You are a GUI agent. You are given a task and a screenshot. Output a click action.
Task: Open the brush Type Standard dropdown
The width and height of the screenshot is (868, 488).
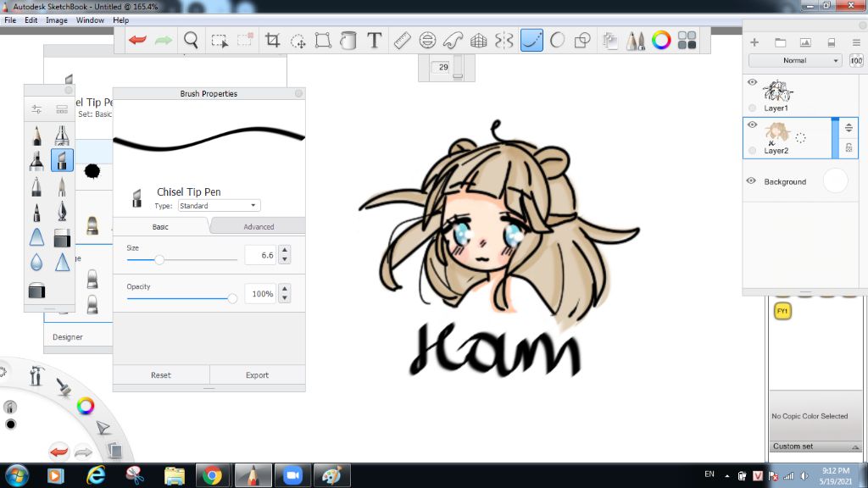click(220, 205)
